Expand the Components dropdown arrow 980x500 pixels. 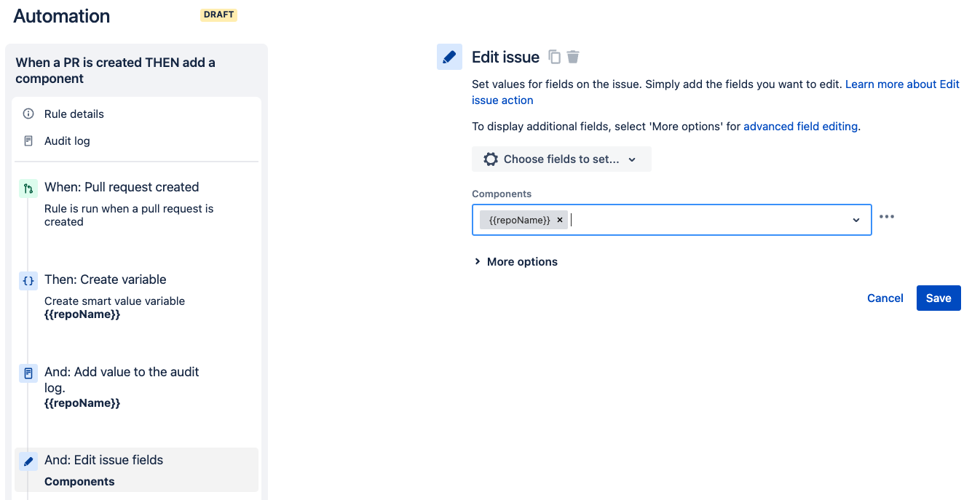click(856, 220)
